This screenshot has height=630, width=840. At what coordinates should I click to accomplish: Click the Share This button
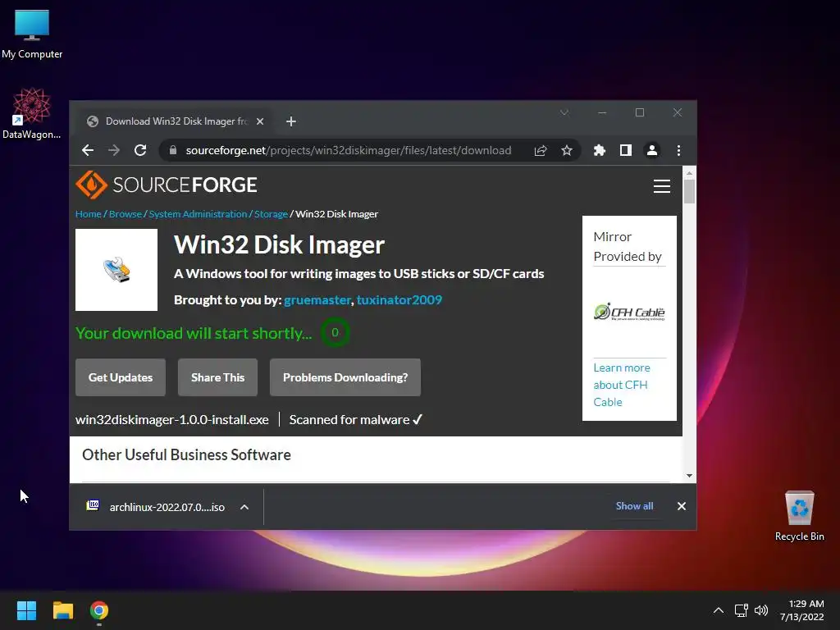pos(217,377)
